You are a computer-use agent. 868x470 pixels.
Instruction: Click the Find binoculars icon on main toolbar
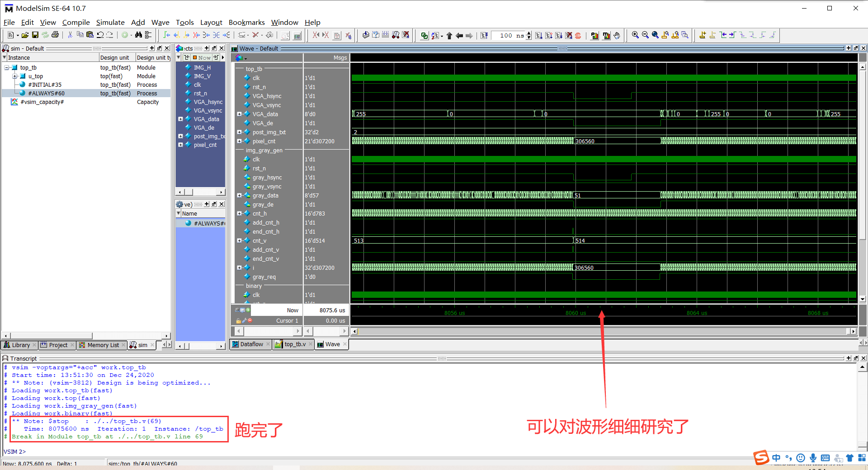point(138,34)
